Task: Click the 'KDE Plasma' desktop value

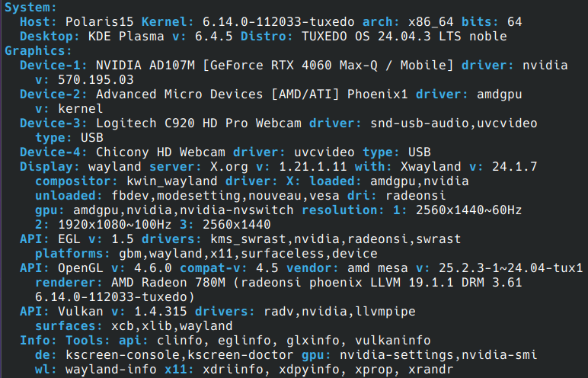Action: [x=126, y=37]
